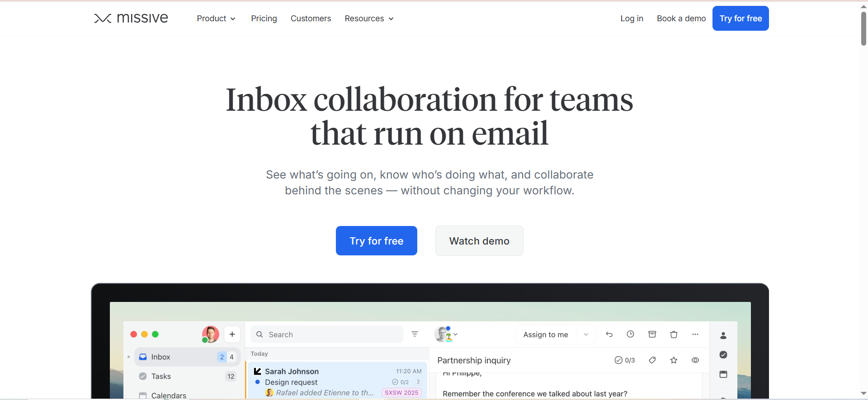Click the green window dot in preview

[x=156, y=334]
